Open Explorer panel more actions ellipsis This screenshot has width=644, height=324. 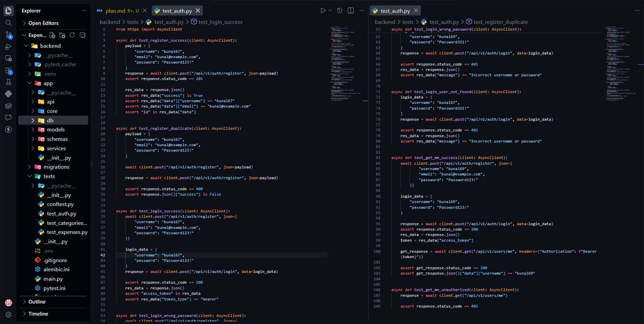[84, 10]
